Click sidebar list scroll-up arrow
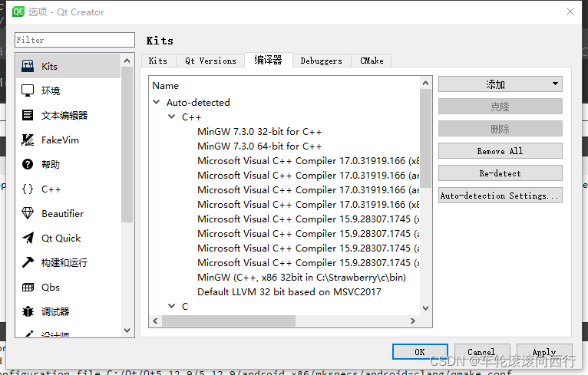Image resolution: width=588 pixels, height=375 pixels. (x=127, y=61)
